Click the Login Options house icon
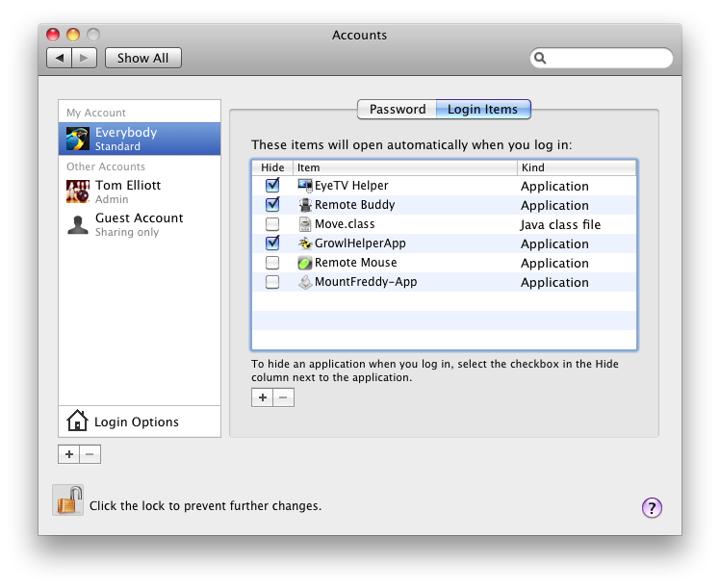 (x=77, y=422)
